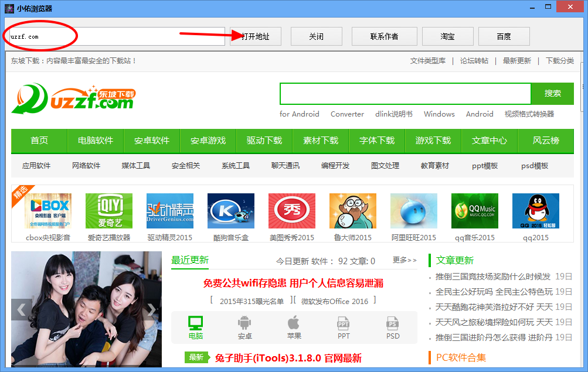Click the green 搜索 button

tap(552, 93)
